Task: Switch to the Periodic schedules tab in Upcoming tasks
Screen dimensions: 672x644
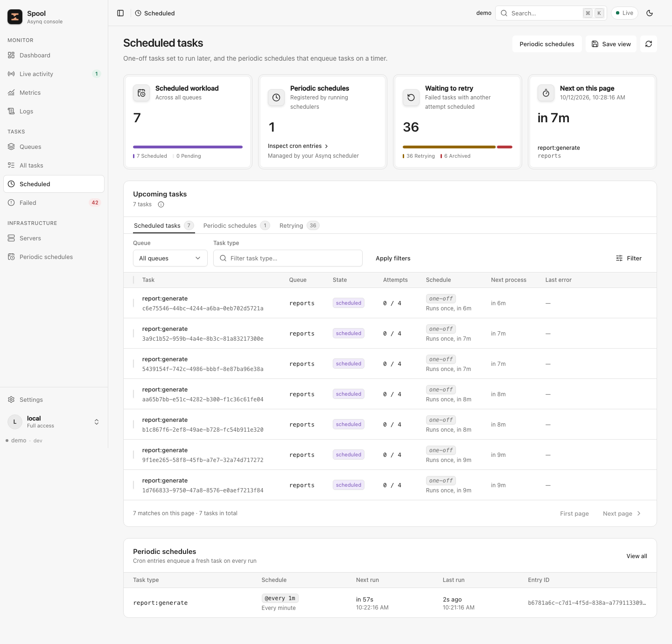Action: (x=237, y=225)
